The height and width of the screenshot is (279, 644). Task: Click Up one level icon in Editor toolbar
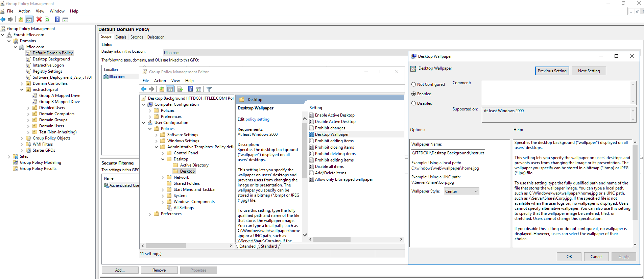tap(162, 89)
